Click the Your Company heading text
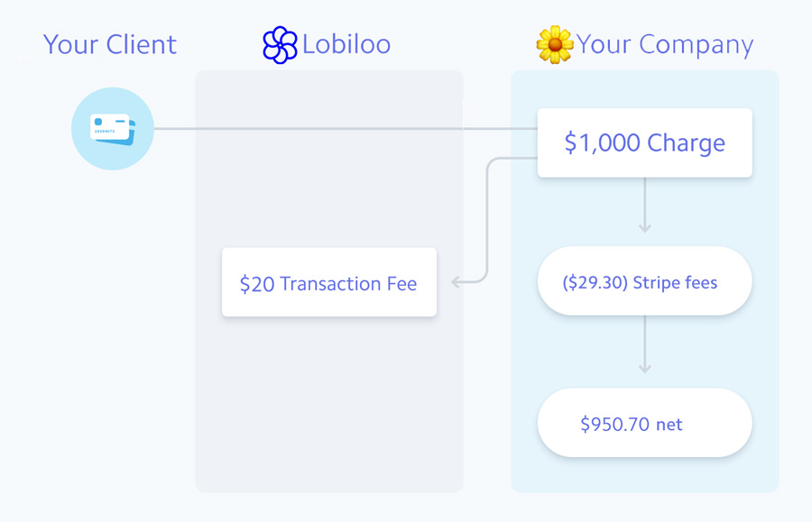The image size is (812, 522). (x=665, y=45)
